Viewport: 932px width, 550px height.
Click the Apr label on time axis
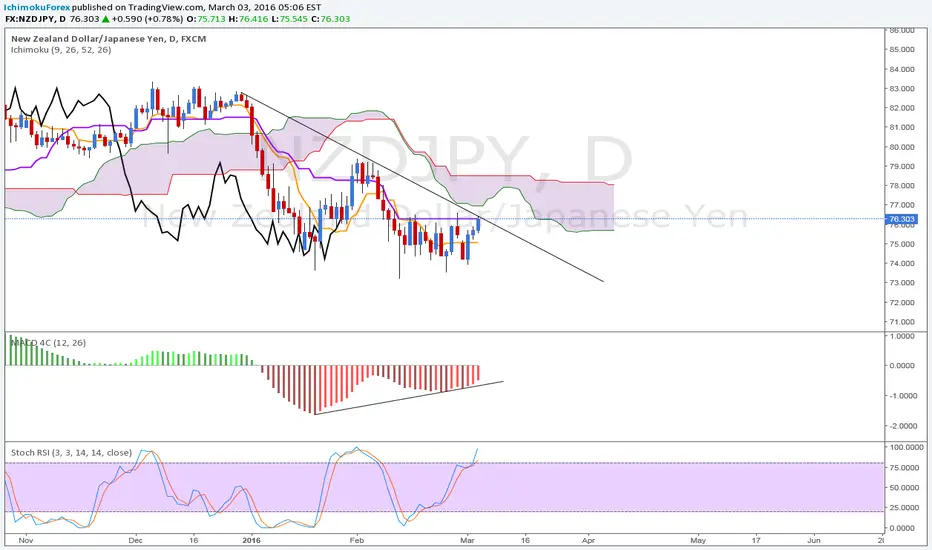[588, 540]
